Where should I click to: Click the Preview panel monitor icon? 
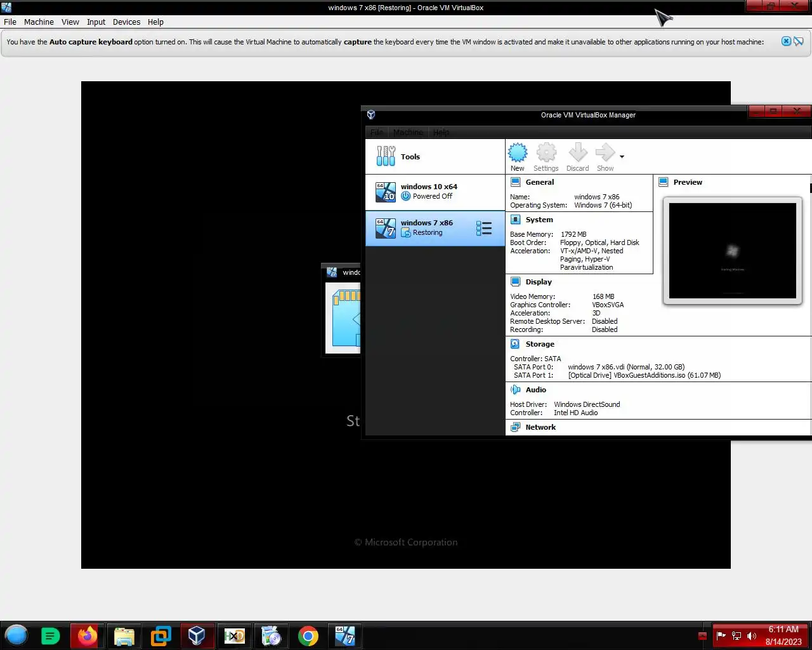pos(664,182)
